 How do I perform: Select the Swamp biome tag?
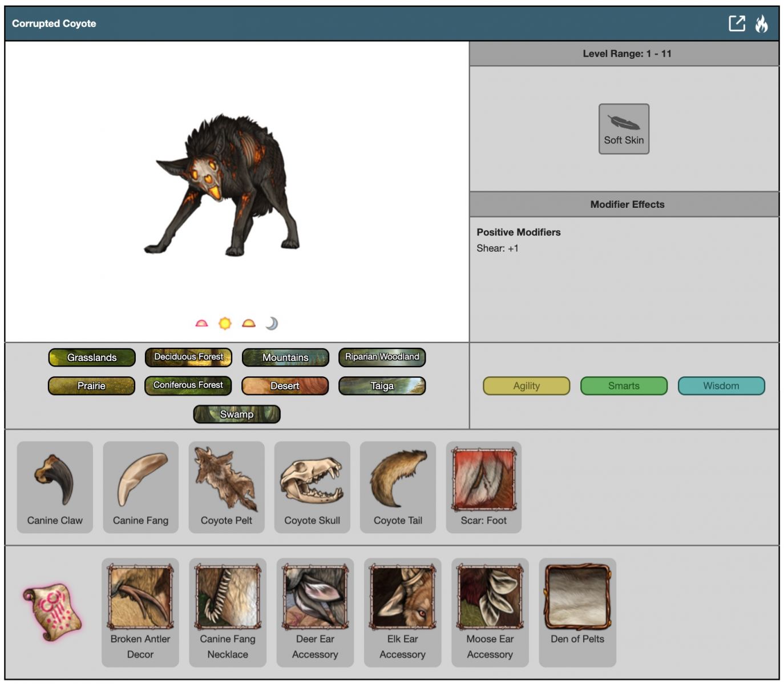(x=237, y=415)
